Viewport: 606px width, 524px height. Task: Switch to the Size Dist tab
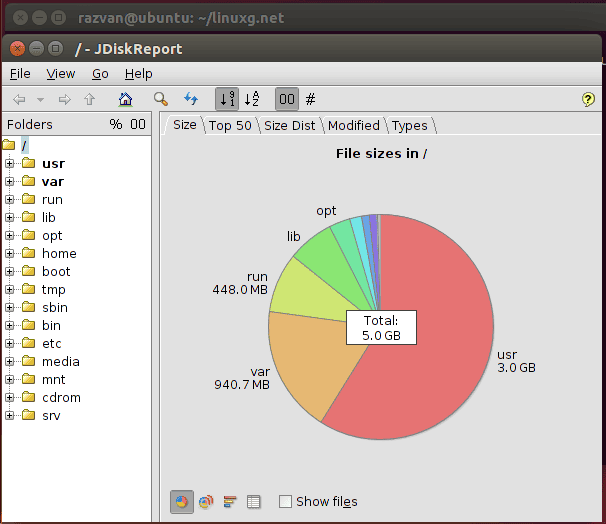289,126
